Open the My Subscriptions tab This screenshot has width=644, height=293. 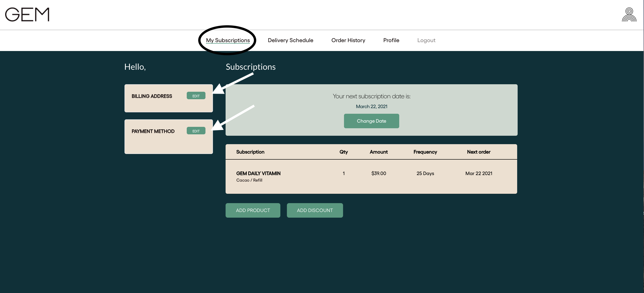coord(228,40)
